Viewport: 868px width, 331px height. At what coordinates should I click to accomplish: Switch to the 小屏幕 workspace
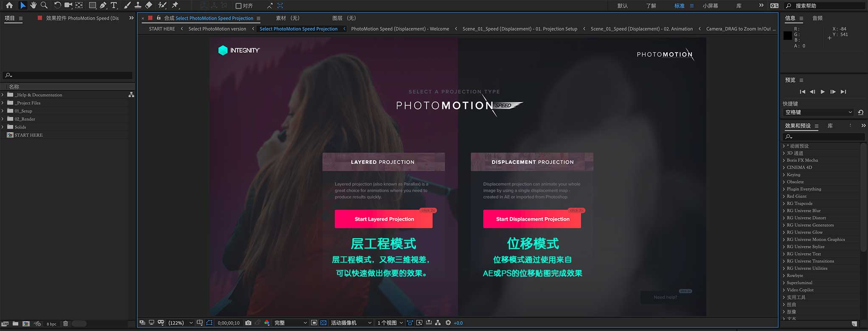click(x=710, y=6)
